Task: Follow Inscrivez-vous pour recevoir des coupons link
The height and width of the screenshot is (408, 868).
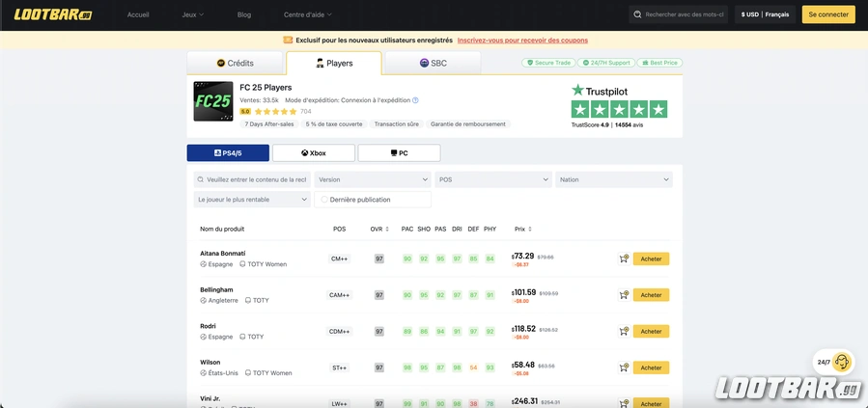Action: (522, 41)
